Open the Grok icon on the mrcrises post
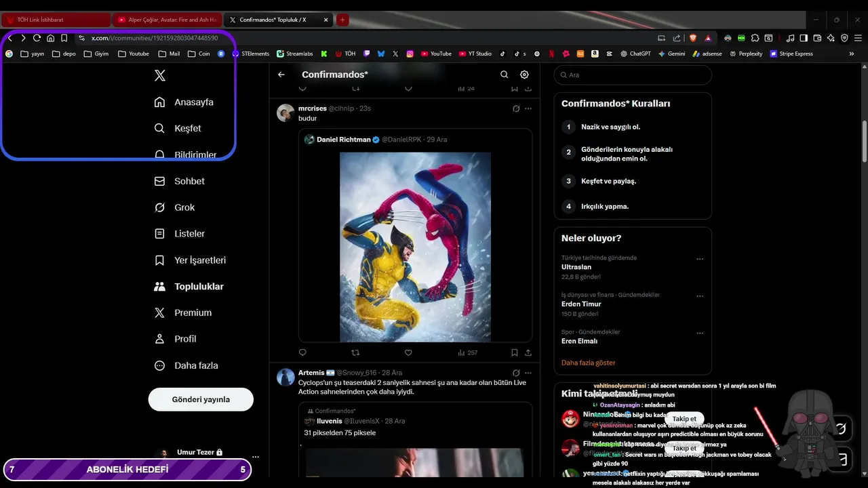This screenshot has width=868, height=488. (516, 108)
